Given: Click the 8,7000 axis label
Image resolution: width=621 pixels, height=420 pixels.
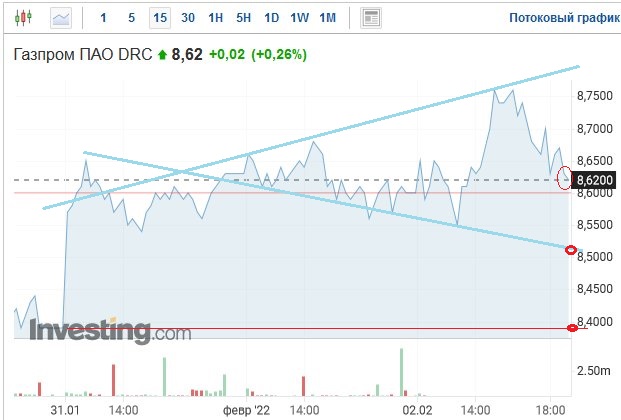Looking at the screenshot, I should [595, 128].
